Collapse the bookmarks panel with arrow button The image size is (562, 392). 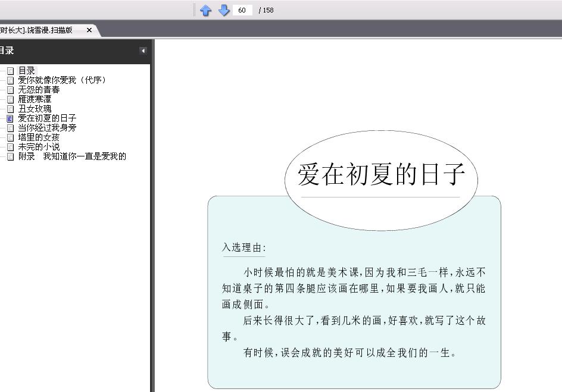coord(143,51)
